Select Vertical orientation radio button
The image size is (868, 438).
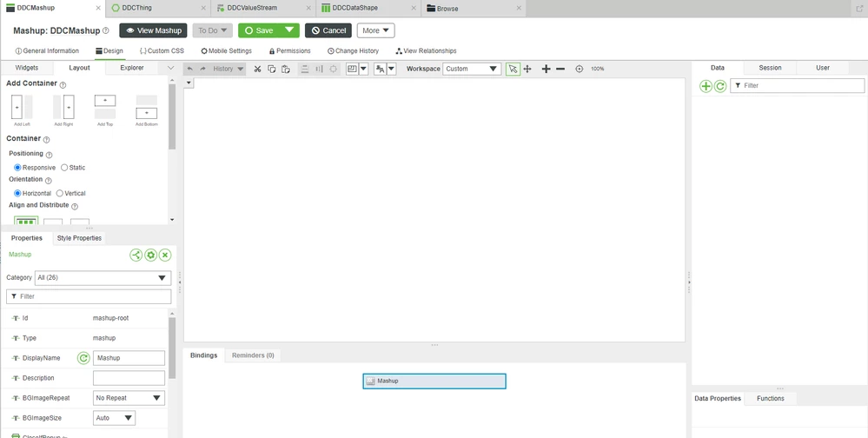point(60,193)
